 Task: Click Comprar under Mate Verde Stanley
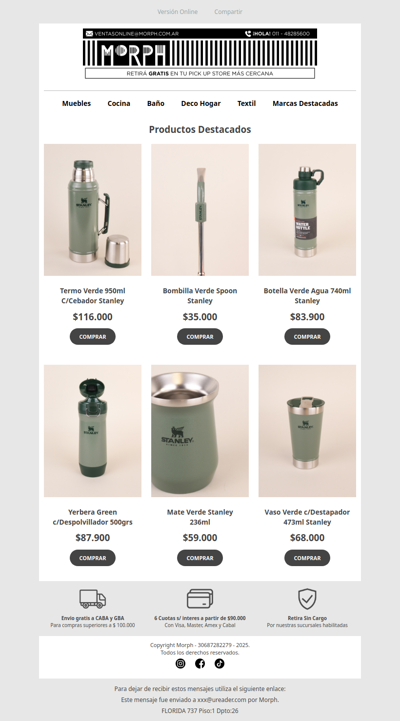[200, 558]
